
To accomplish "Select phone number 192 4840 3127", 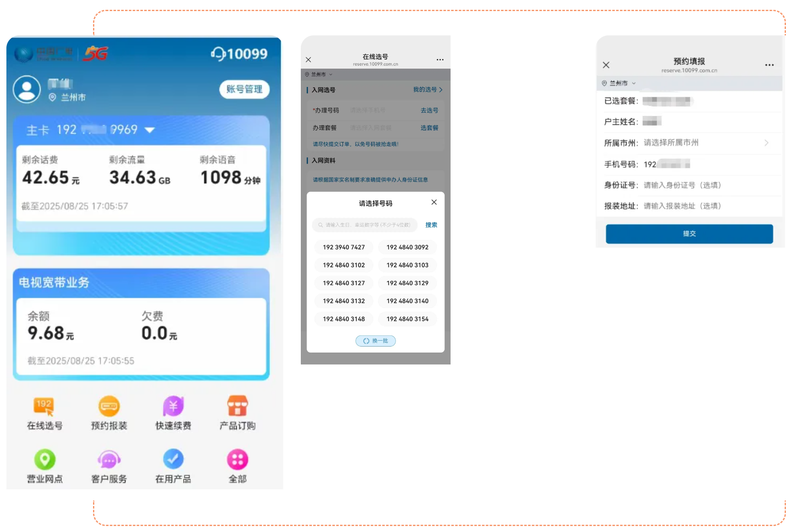I will tap(343, 283).
